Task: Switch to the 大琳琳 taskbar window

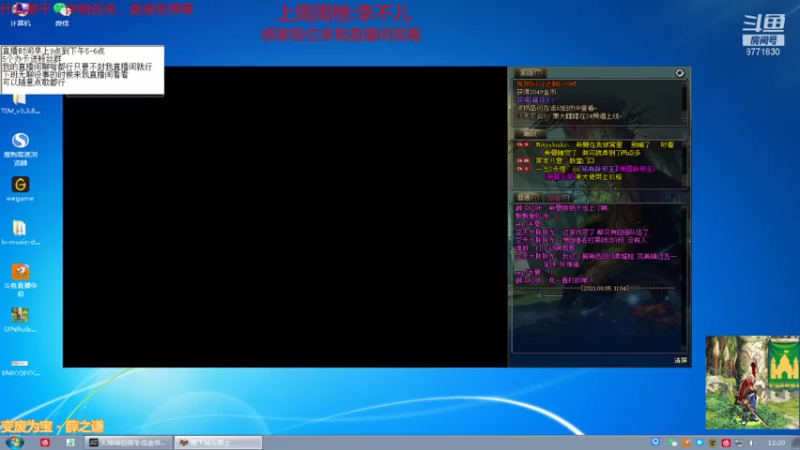Action: 129,442
